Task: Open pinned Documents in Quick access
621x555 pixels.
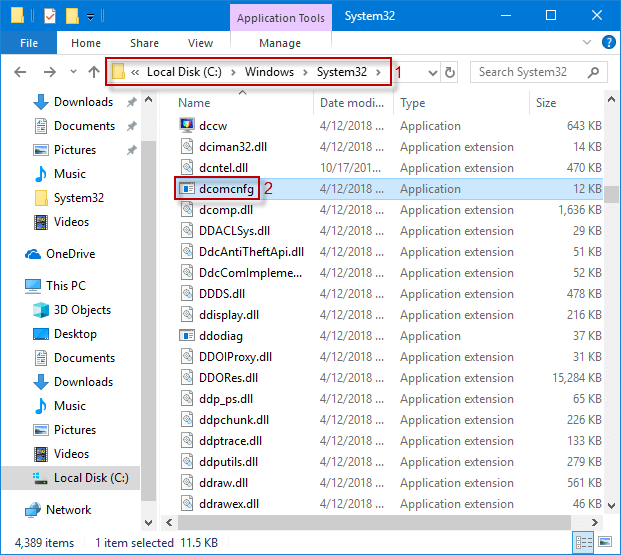Action: [x=84, y=126]
